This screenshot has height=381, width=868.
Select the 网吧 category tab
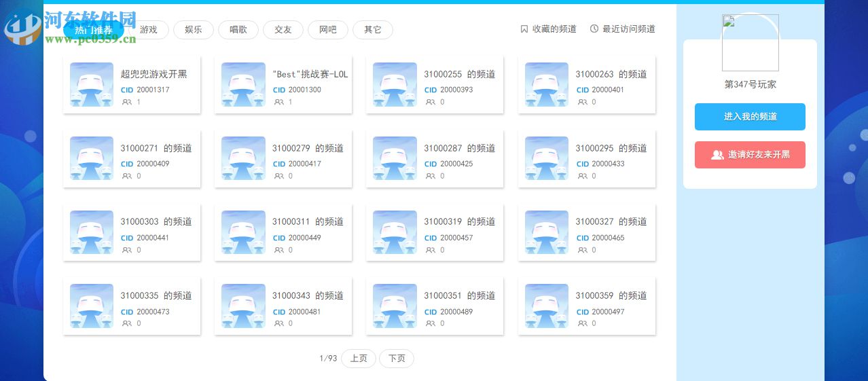tap(328, 30)
